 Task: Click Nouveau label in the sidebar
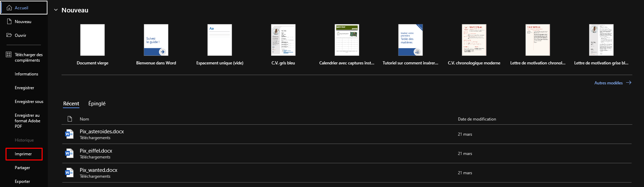pyautogui.click(x=23, y=22)
